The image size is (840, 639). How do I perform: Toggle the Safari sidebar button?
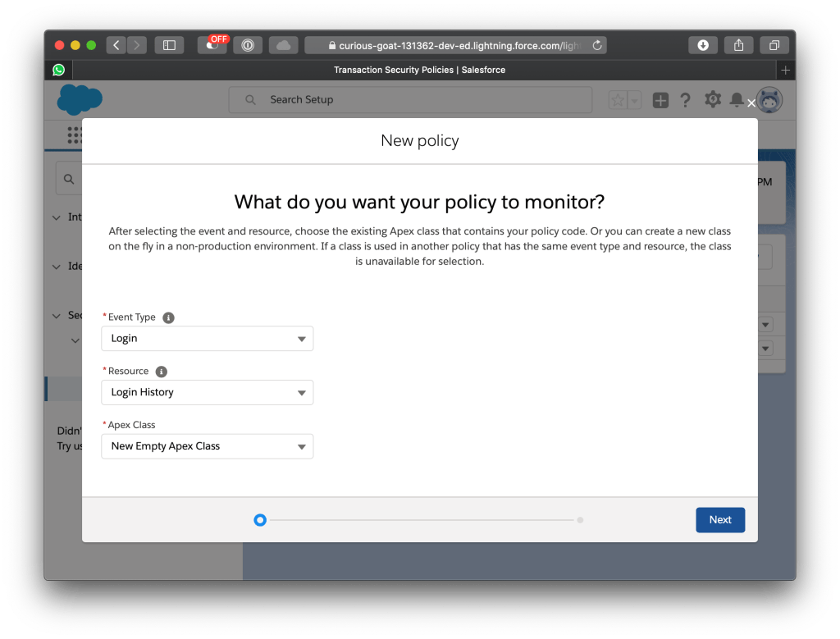(x=169, y=45)
